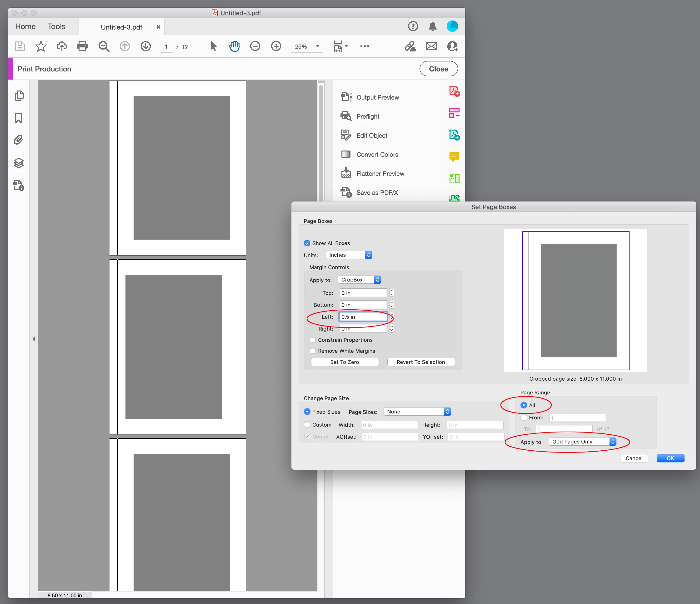The width and height of the screenshot is (700, 604).
Task: Open the Layers side panel
Action: [x=19, y=163]
